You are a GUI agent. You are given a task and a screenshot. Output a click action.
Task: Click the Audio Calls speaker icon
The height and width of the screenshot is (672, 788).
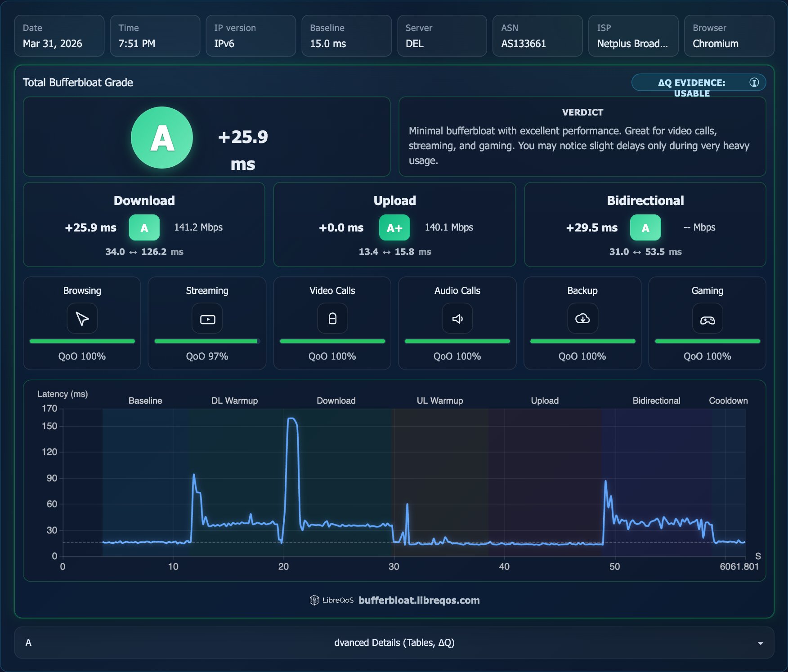[457, 319]
